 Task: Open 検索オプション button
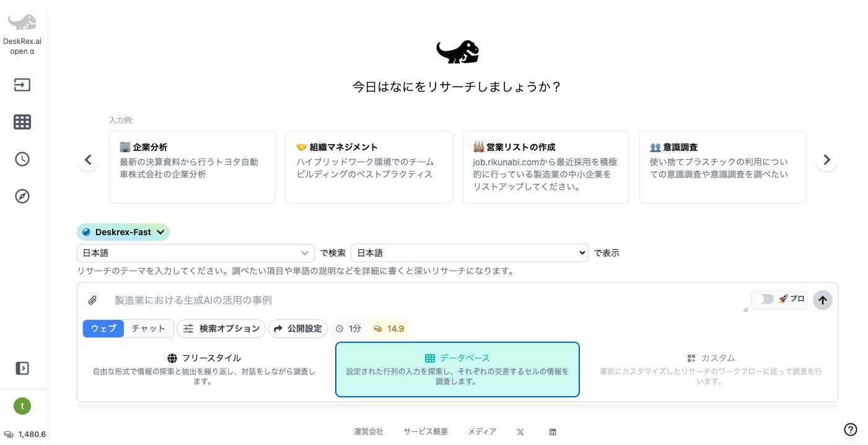[x=221, y=329]
